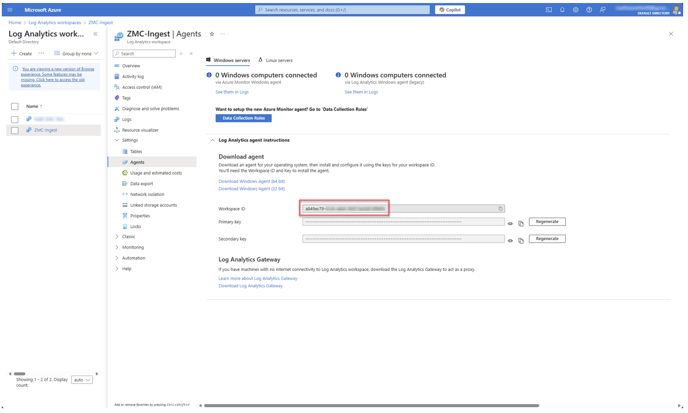Click the Copilot button
This screenshot has width=688, height=413.
450,10
